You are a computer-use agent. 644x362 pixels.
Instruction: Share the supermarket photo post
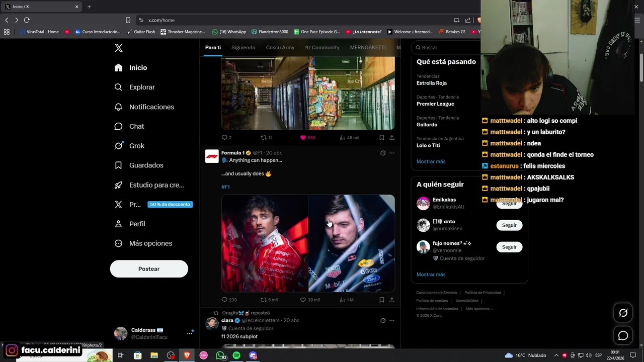(x=392, y=137)
